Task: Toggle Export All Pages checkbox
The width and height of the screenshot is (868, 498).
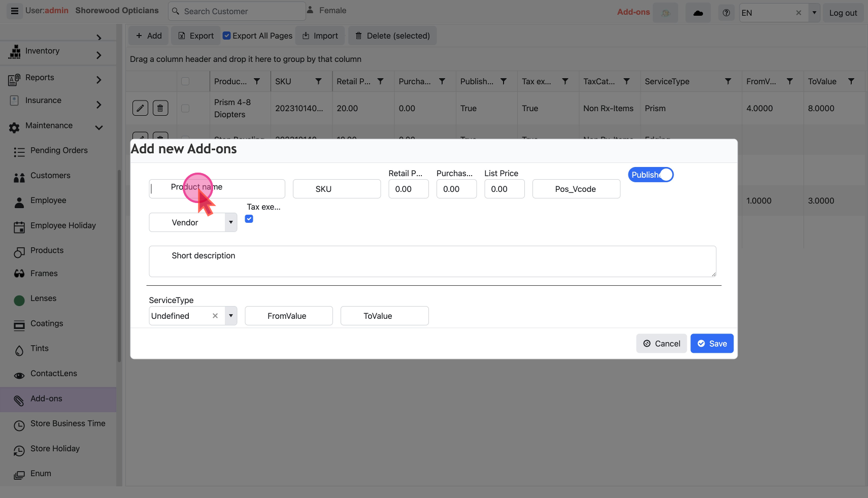Action: [227, 36]
